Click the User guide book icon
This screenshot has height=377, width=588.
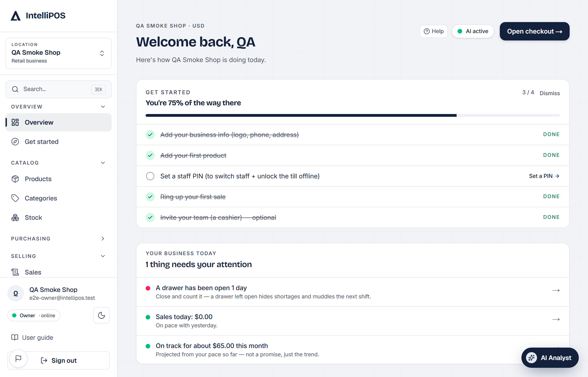(15, 337)
